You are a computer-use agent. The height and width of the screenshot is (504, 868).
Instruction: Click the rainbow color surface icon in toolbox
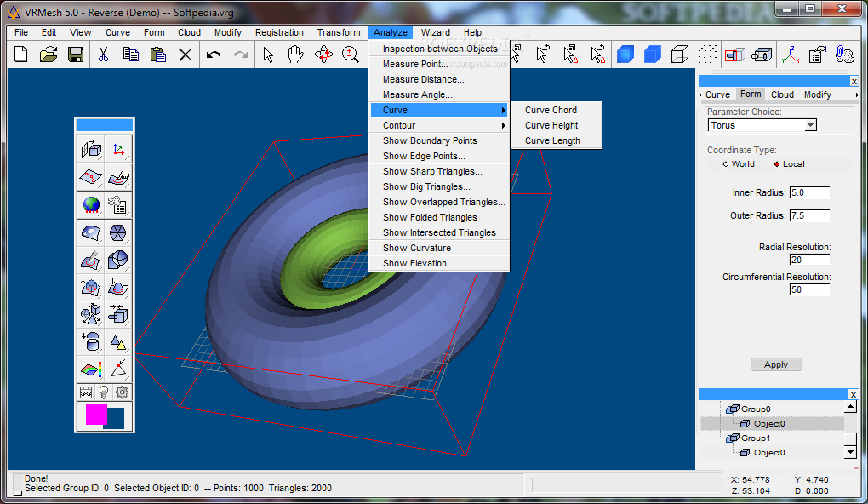point(91,369)
